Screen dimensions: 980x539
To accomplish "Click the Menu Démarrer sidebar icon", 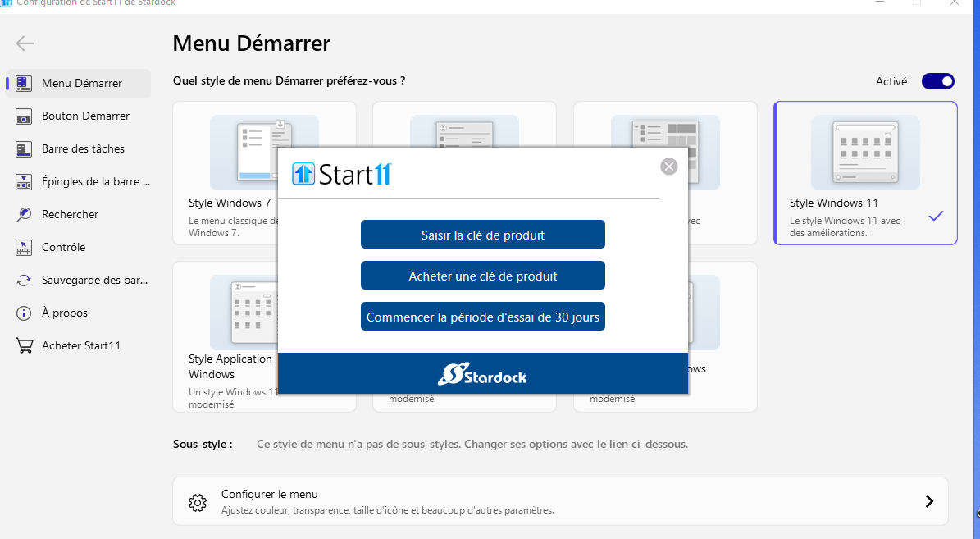I will 24,83.
